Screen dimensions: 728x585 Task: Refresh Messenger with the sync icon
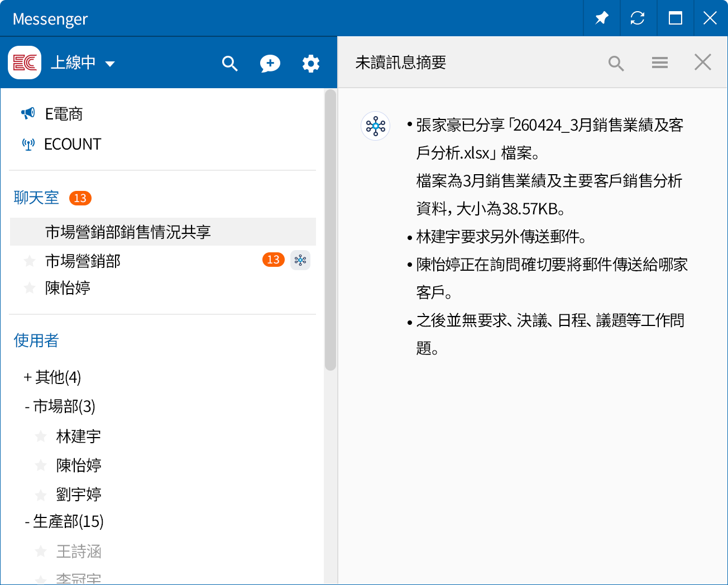point(638,18)
